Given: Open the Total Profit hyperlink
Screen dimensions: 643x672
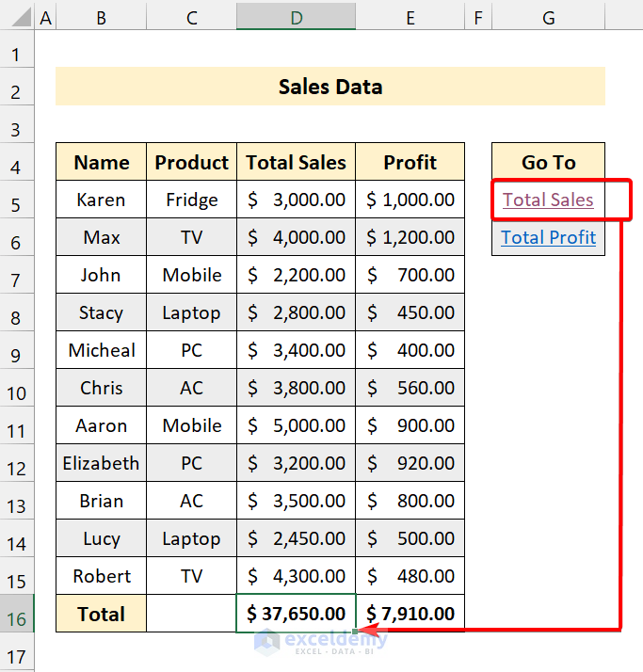Looking at the screenshot, I should (x=548, y=237).
